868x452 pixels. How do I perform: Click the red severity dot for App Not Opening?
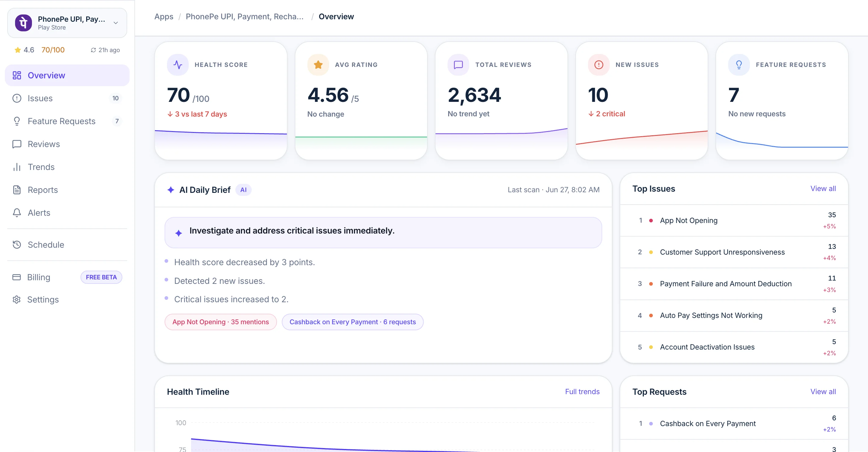point(651,220)
